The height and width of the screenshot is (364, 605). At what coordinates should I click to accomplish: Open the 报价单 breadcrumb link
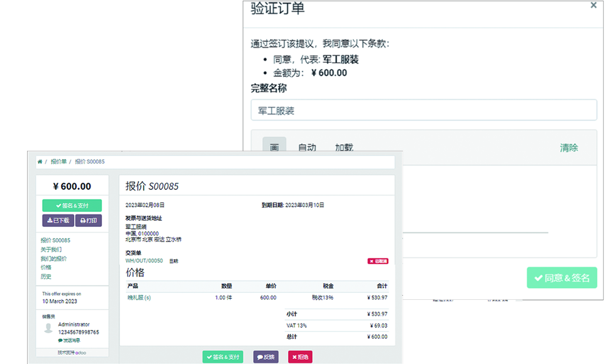click(58, 162)
